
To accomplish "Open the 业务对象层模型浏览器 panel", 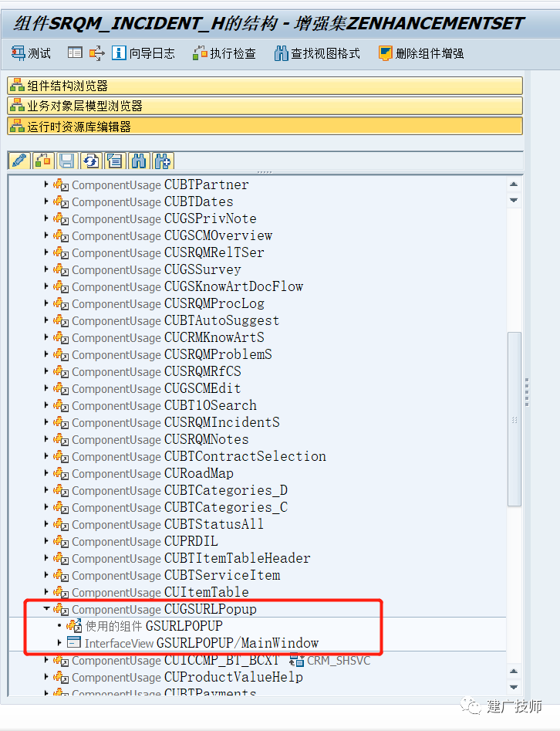I will (x=265, y=106).
